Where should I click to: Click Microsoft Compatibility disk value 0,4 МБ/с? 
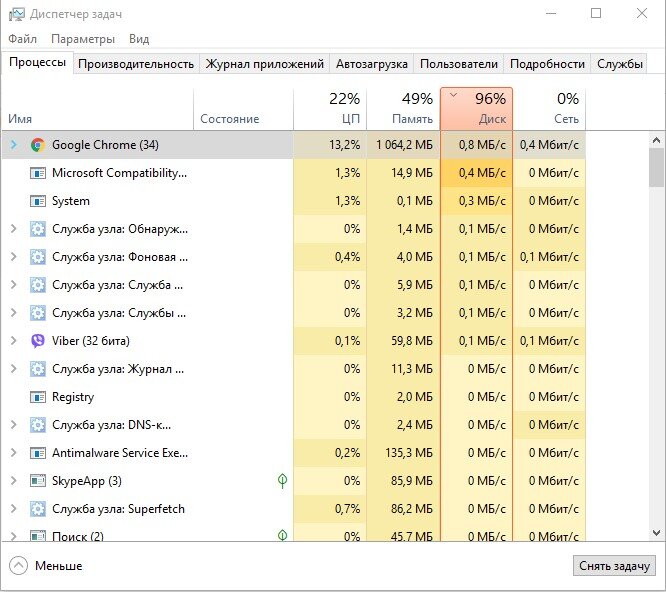(x=482, y=173)
